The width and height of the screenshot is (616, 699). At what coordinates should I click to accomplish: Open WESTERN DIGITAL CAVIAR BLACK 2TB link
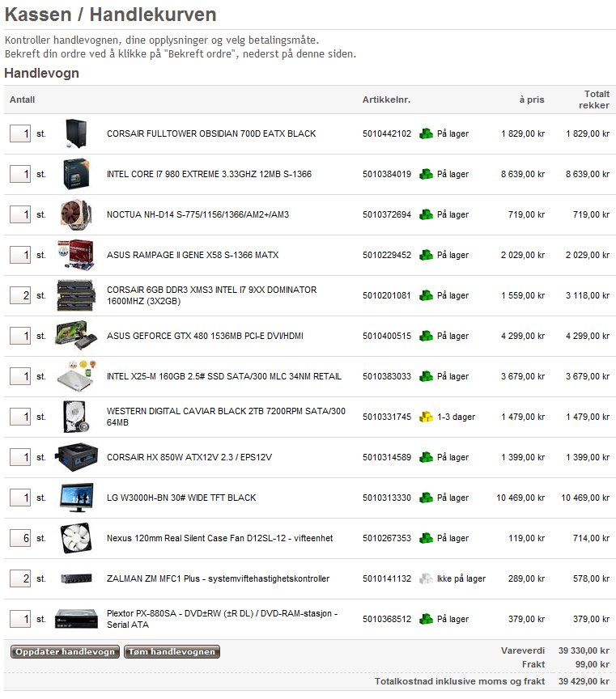point(226,417)
